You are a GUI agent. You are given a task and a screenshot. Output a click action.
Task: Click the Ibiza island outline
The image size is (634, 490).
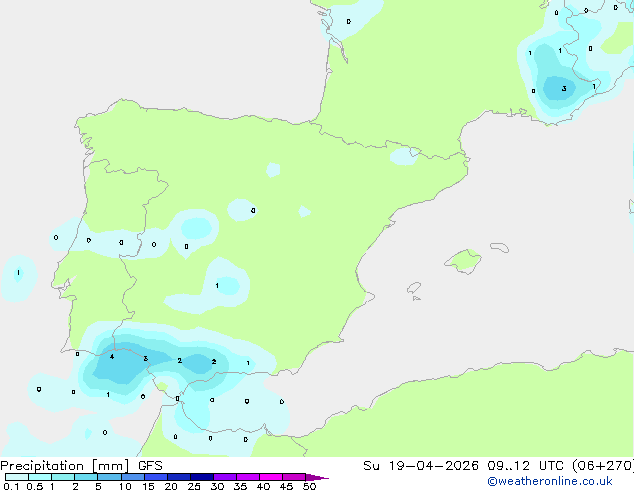click(414, 288)
